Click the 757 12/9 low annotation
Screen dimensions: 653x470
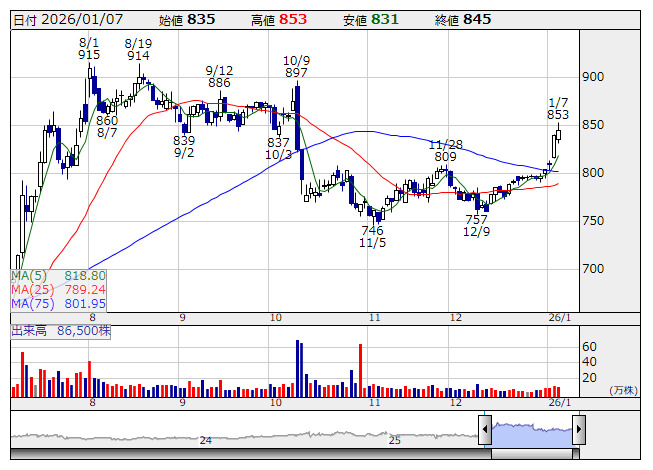[x=476, y=225]
